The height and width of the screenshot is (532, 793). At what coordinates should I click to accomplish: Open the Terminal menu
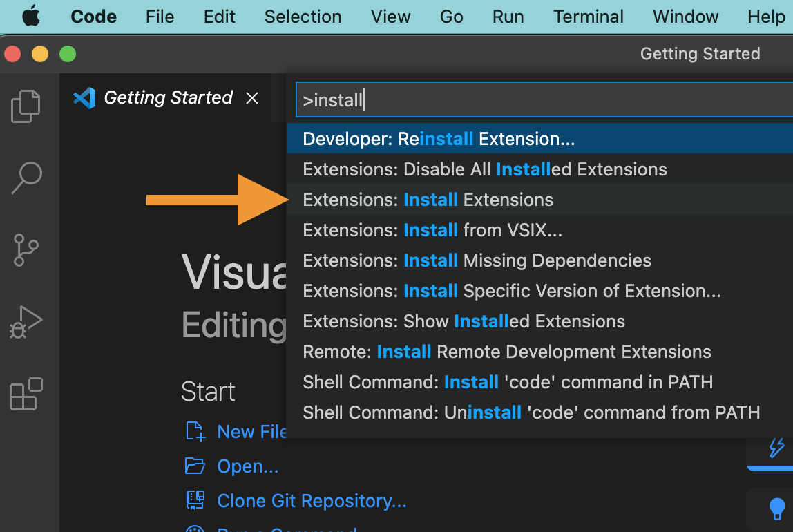[588, 16]
